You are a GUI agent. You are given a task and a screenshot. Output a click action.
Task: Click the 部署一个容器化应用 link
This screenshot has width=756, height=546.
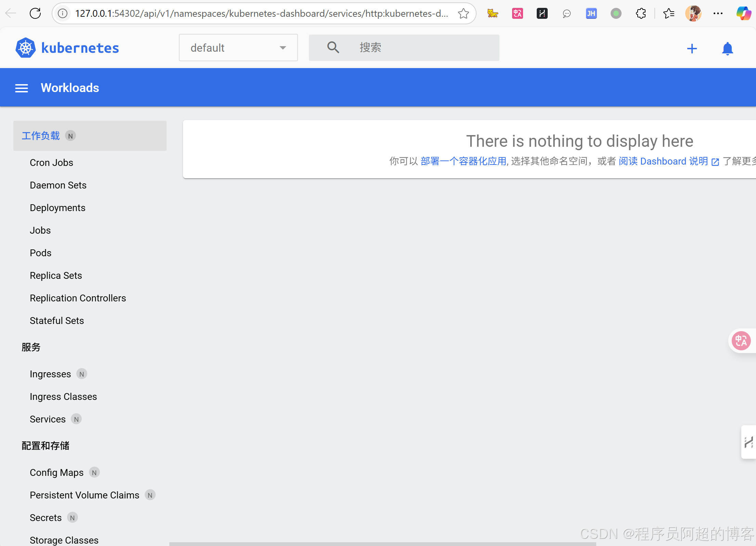463,161
